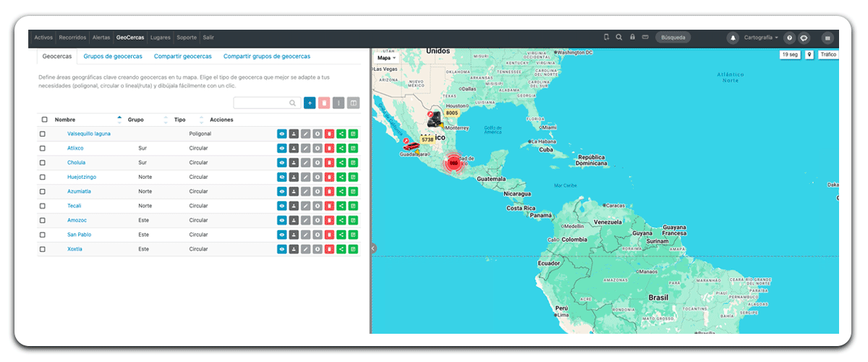868x362 pixels.
Task: Click the user icon on the Cholula row
Action: 294,162
